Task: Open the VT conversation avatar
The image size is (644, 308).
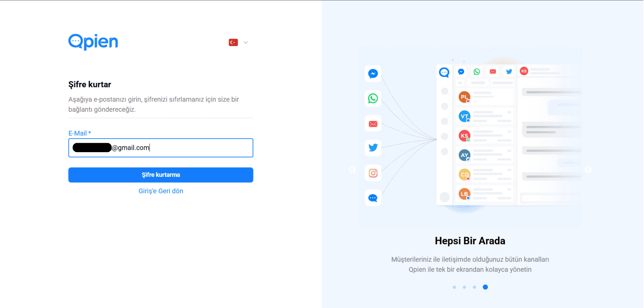Action: [464, 116]
